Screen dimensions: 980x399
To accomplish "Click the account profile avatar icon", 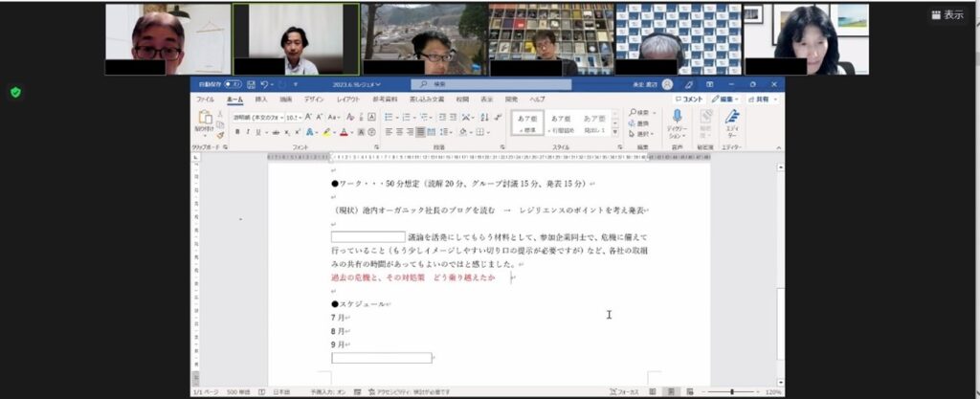I will [x=667, y=84].
